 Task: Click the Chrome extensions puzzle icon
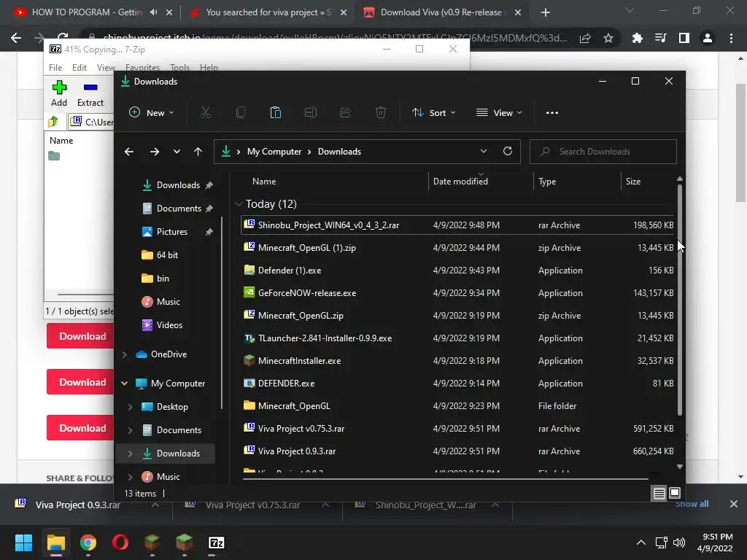tap(637, 38)
